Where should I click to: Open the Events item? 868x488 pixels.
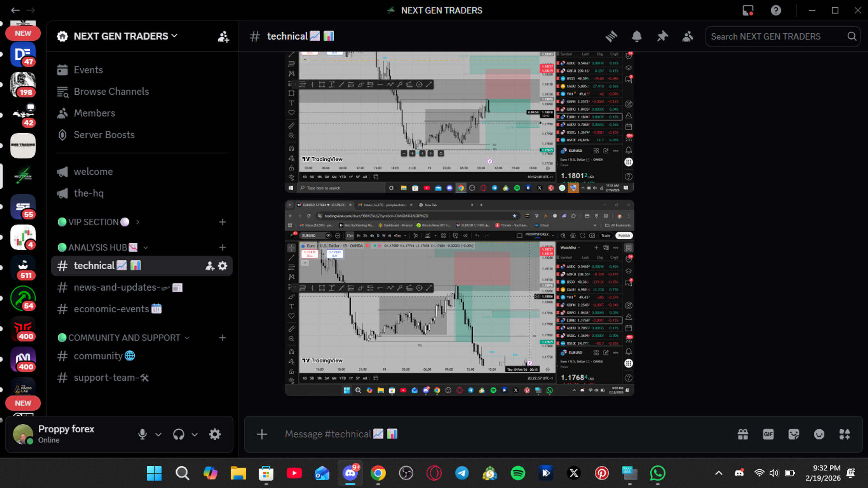[x=142, y=70]
